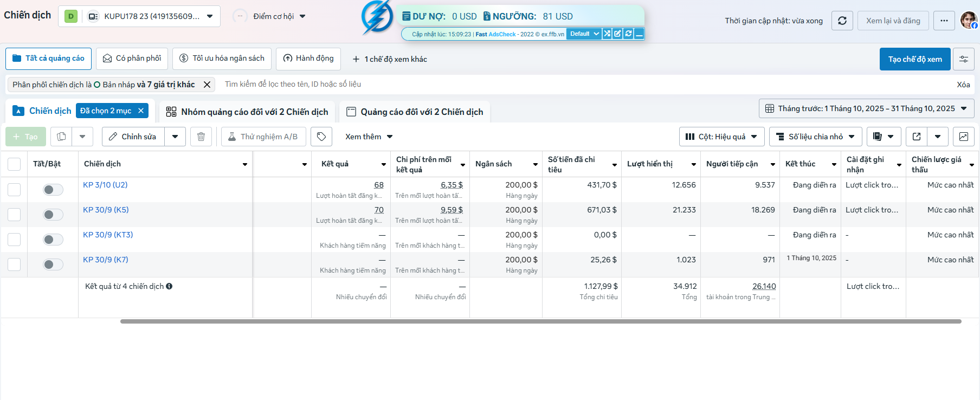Screen dimensions: 980x400
Task: Click the 'Chỉnh sửa' edit button
Action: (x=133, y=137)
